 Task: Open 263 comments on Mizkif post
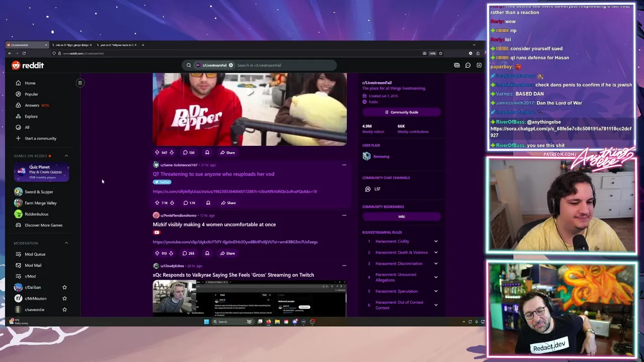pyautogui.click(x=189, y=253)
